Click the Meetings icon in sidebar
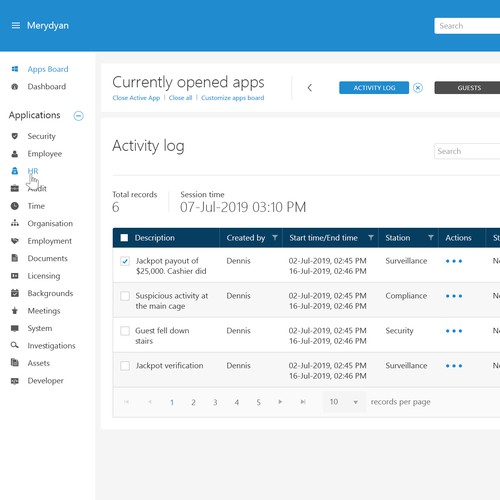This screenshot has height=500, width=500. 15,311
